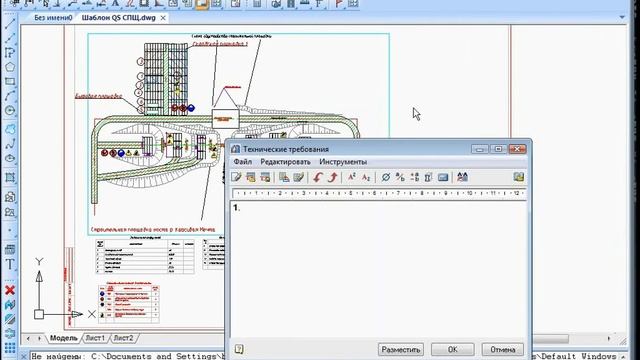Insert fraction symbol icon
The image size is (640, 360).
click(x=400, y=177)
